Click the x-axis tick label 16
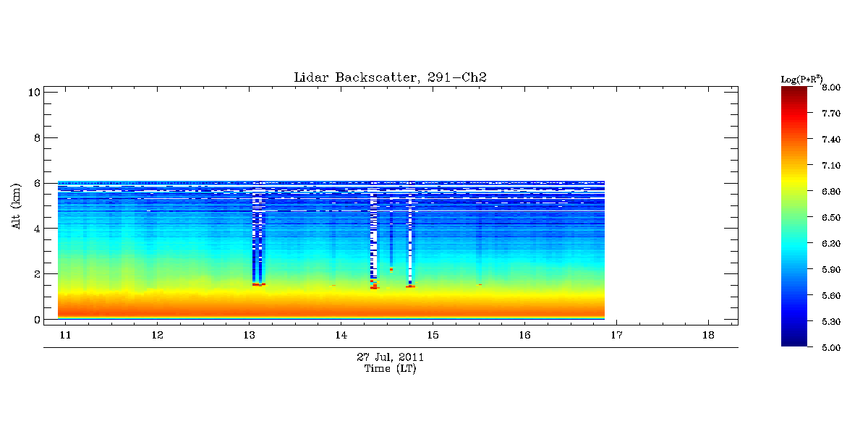This screenshot has width=868, height=434. click(524, 336)
